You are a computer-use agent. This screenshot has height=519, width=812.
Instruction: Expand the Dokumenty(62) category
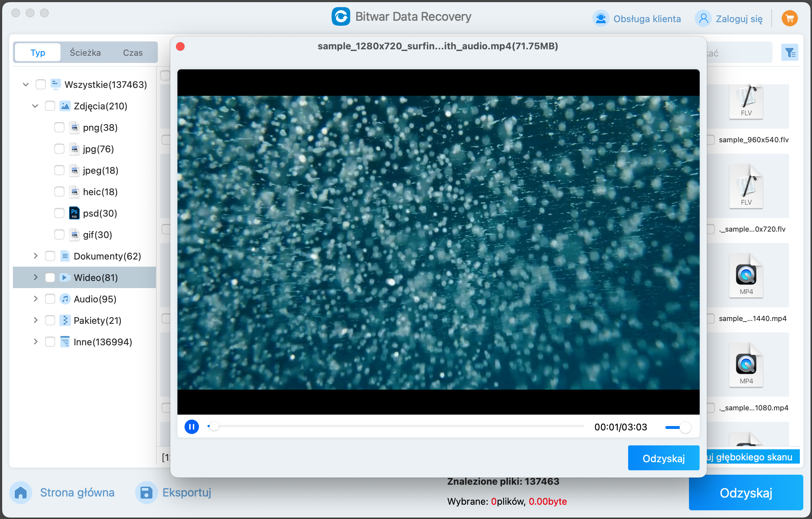[35, 256]
